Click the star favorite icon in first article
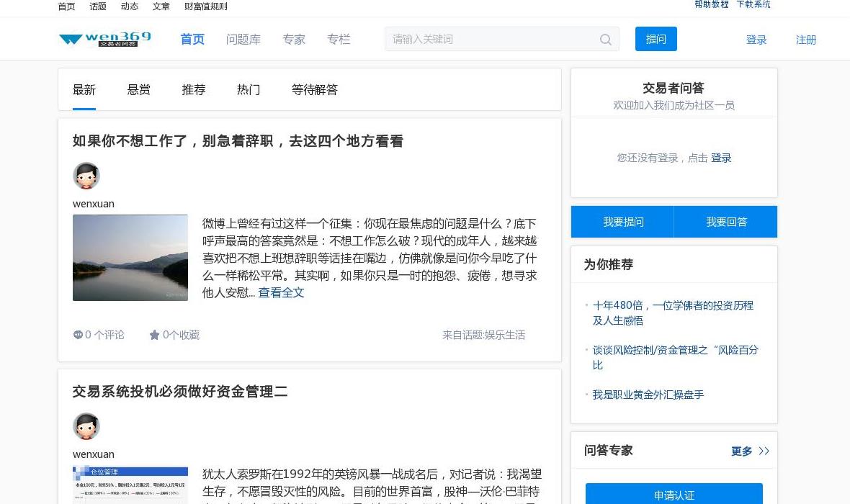The height and width of the screenshot is (504, 850). tap(154, 335)
